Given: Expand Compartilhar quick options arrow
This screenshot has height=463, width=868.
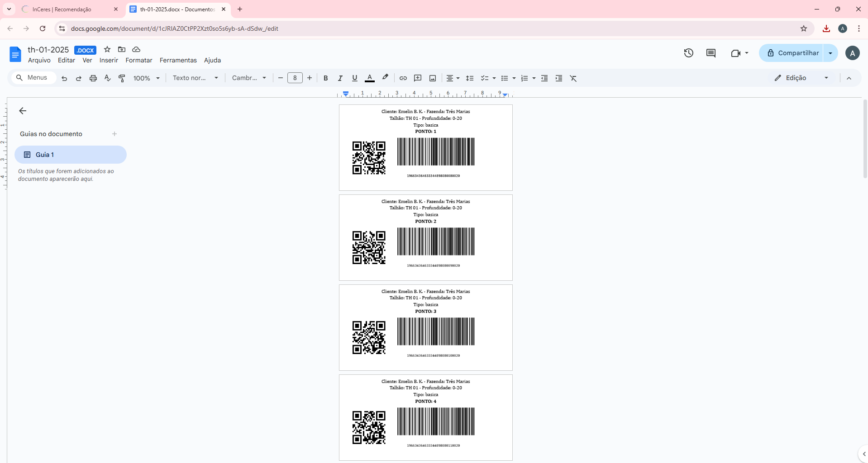Looking at the screenshot, I should click(x=830, y=53).
